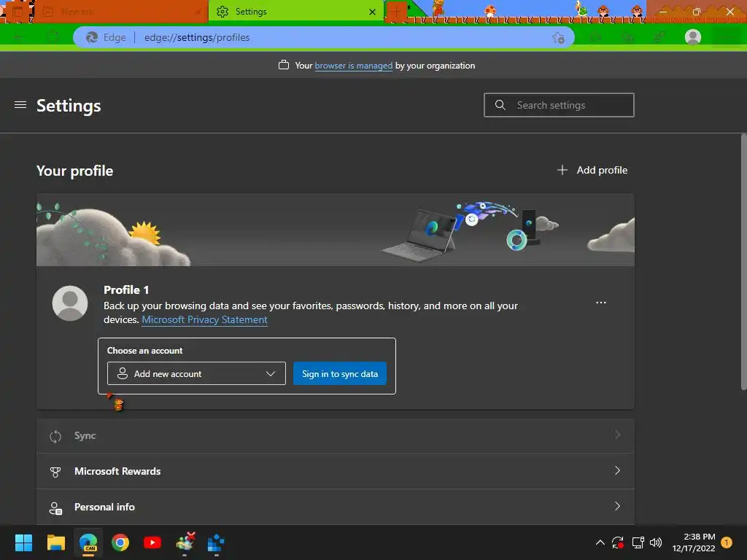
Task: Go back using the back arrow
Action: pyautogui.click(x=19, y=37)
